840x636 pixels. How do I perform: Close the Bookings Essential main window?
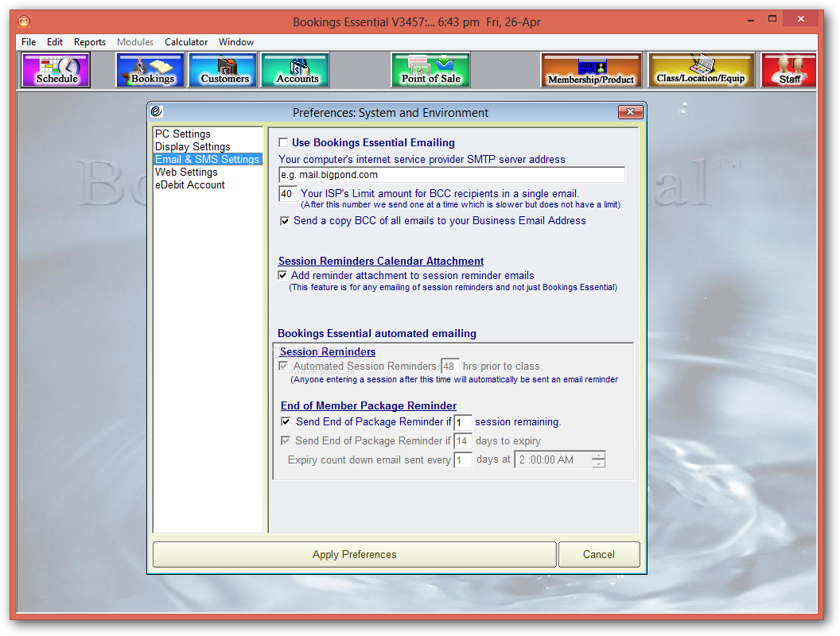coord(800,19)
